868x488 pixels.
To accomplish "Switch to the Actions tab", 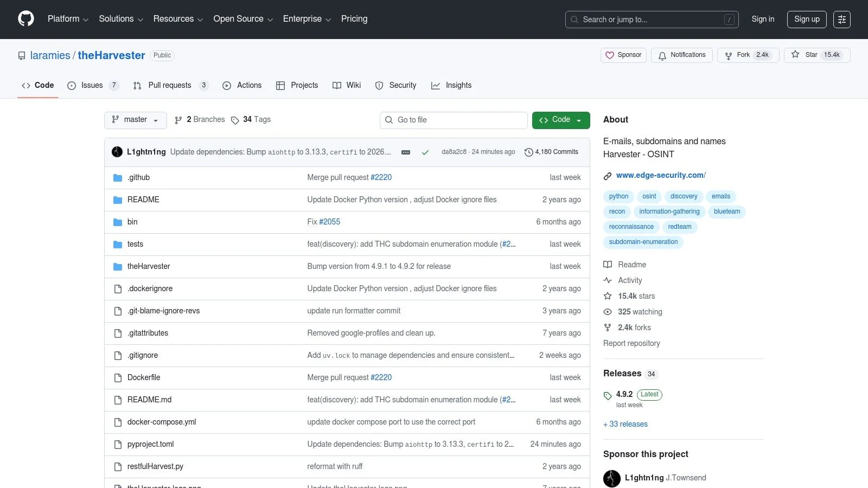I will pos(242,86).
